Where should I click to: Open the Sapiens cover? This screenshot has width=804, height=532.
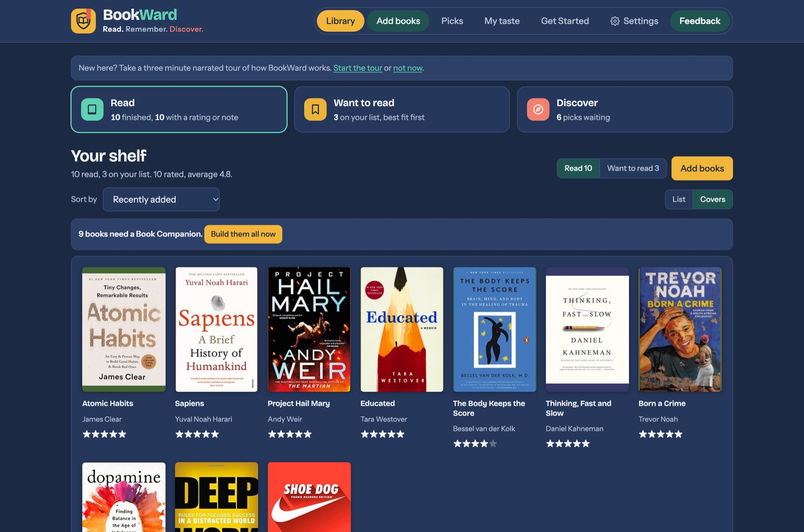click(x=216, y=329)
